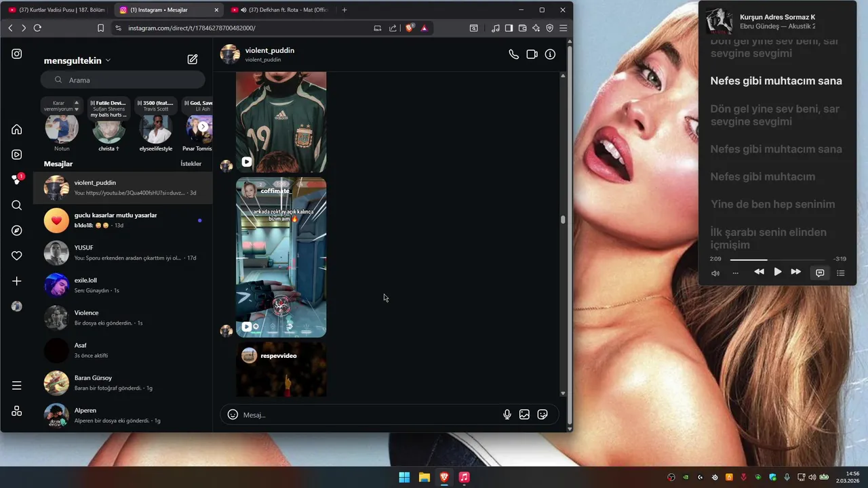Viewport: 868px width, 488px height.
Task: Open violent_puddin profile name in chat header
Action: click(x=269, y=50)
